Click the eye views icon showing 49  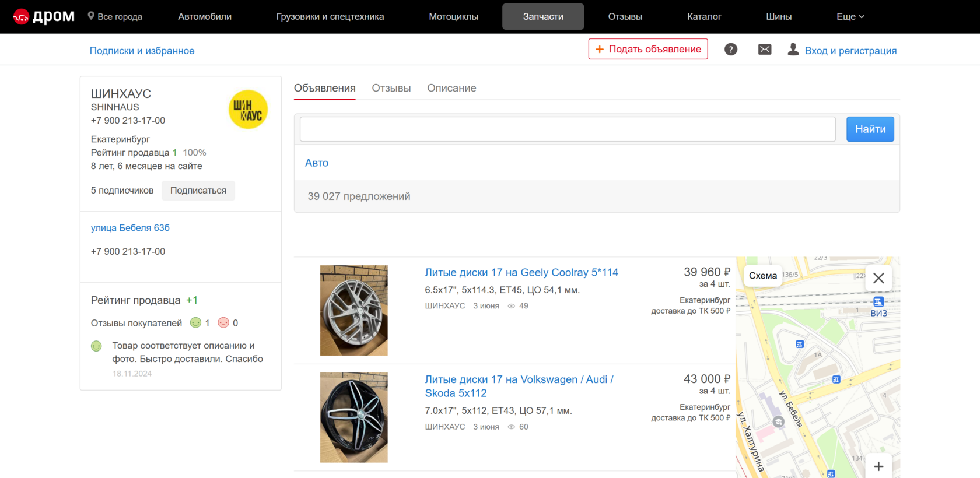[511, 306]
